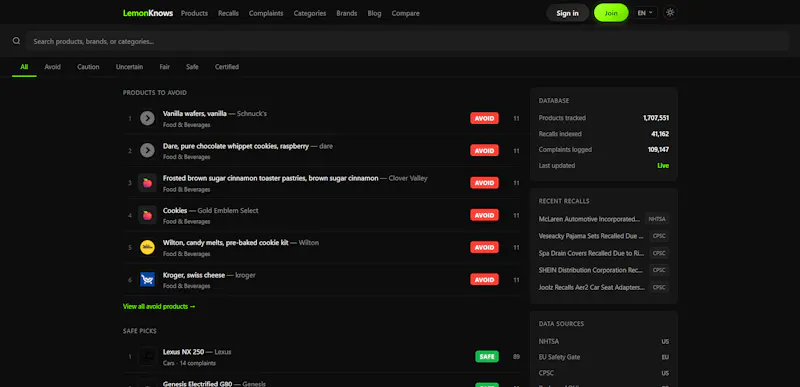Click the Lexus NX 250 logo icon

pyautogui.click(x=147, y=356)
